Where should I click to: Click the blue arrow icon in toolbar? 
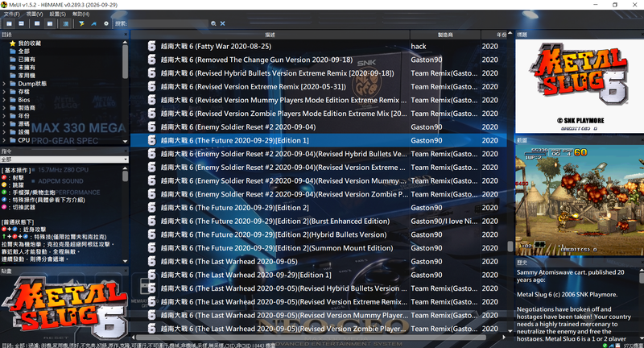pyautogui.click(x=93, y=24)
